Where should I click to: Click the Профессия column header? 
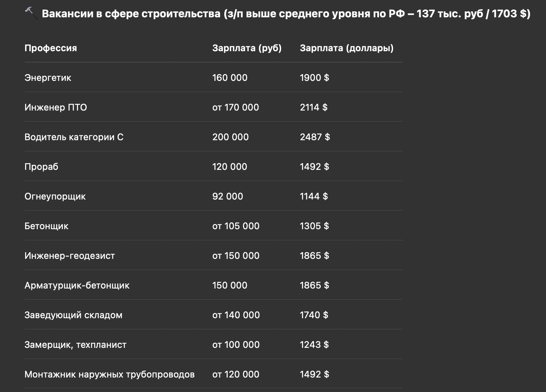tap(51, 48)
